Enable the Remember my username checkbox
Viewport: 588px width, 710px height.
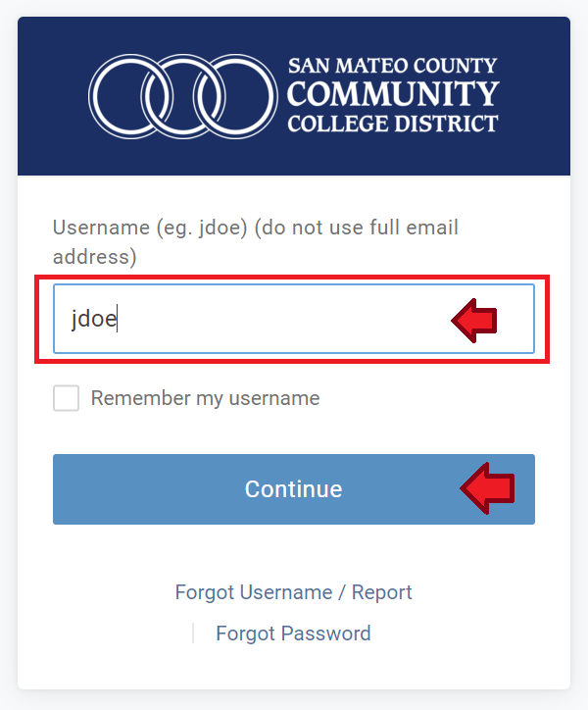[x=66, y=398]
